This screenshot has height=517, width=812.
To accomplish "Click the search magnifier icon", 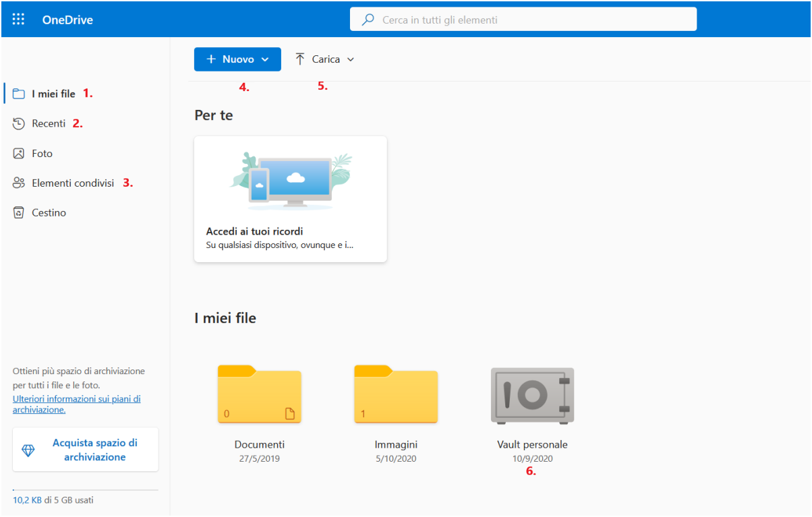I will click(x=368, y=20).
